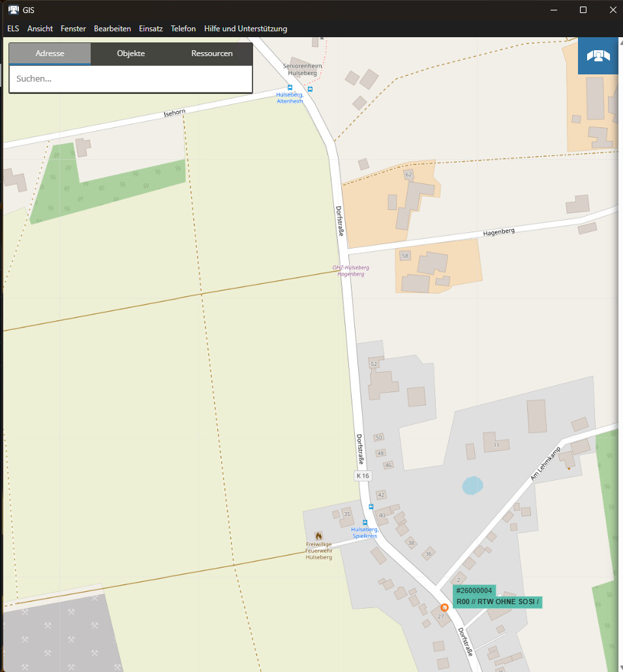623x672 pixels.
Task: Click the bus stop icon above Hülseberg, Spielkreis label
Action: point(365,523)
